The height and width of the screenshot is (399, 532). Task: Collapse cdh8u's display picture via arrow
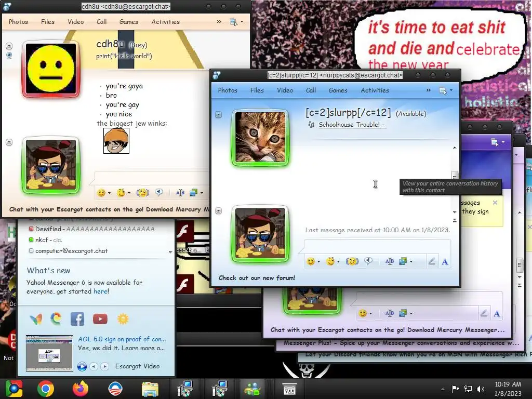[x=9, y=46]
